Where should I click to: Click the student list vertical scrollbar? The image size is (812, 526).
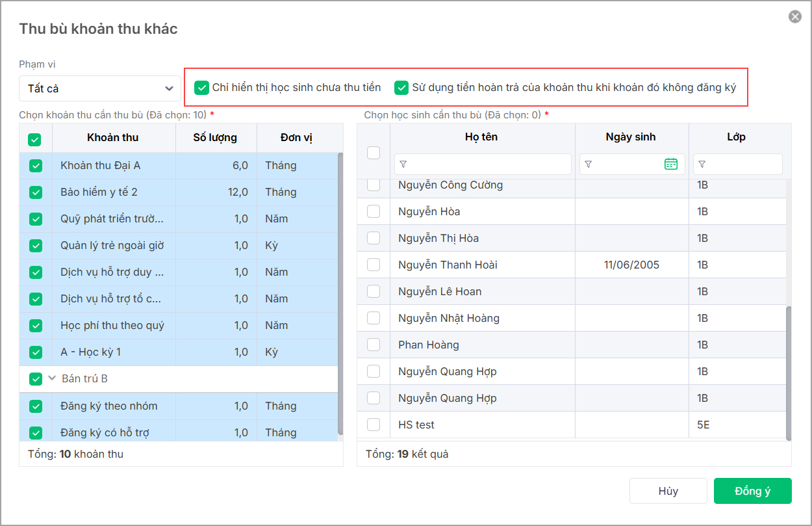tap(789, 371)
